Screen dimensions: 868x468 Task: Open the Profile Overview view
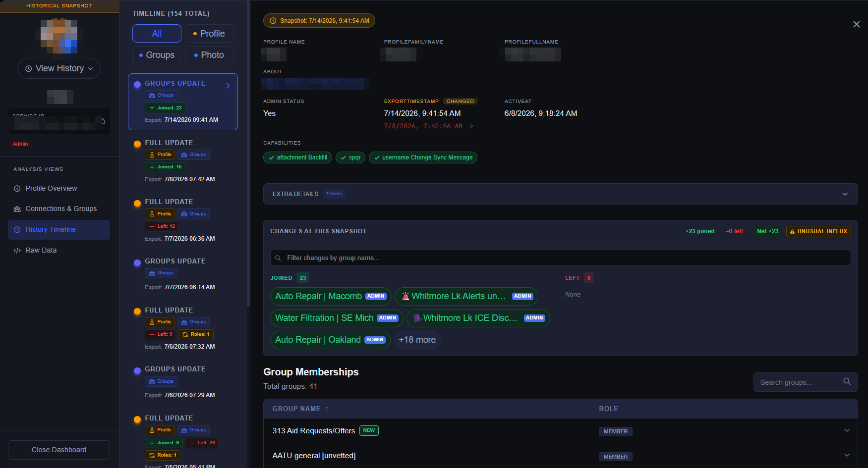coord(59,189)
